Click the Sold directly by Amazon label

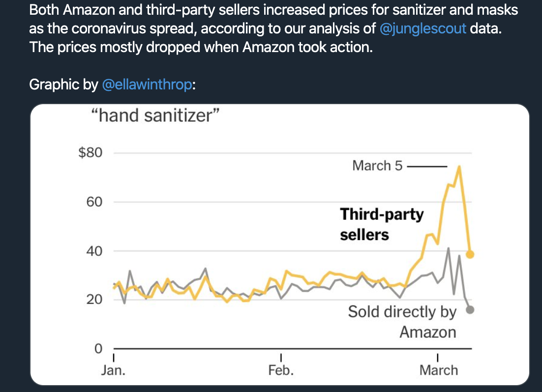(x=402, y=322)
